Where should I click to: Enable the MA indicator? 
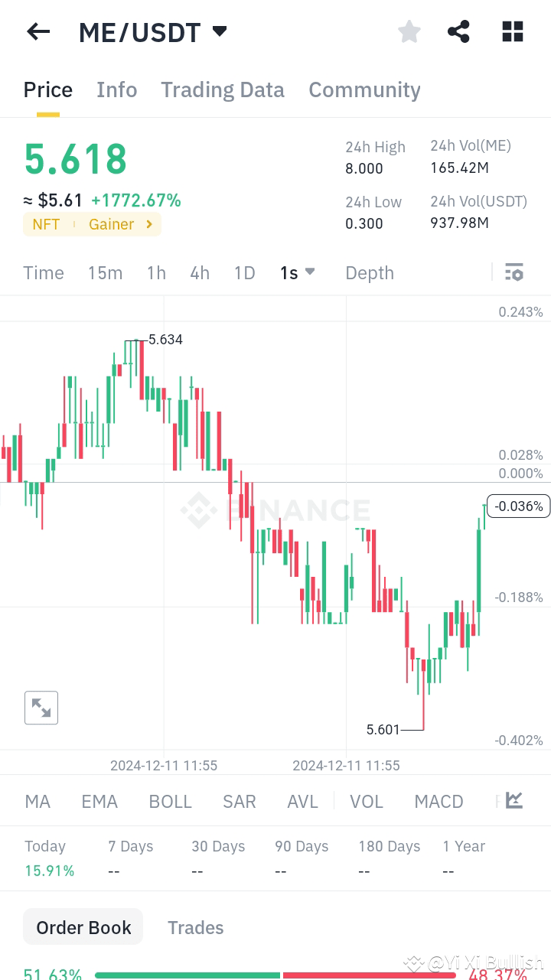pos(37,801)
